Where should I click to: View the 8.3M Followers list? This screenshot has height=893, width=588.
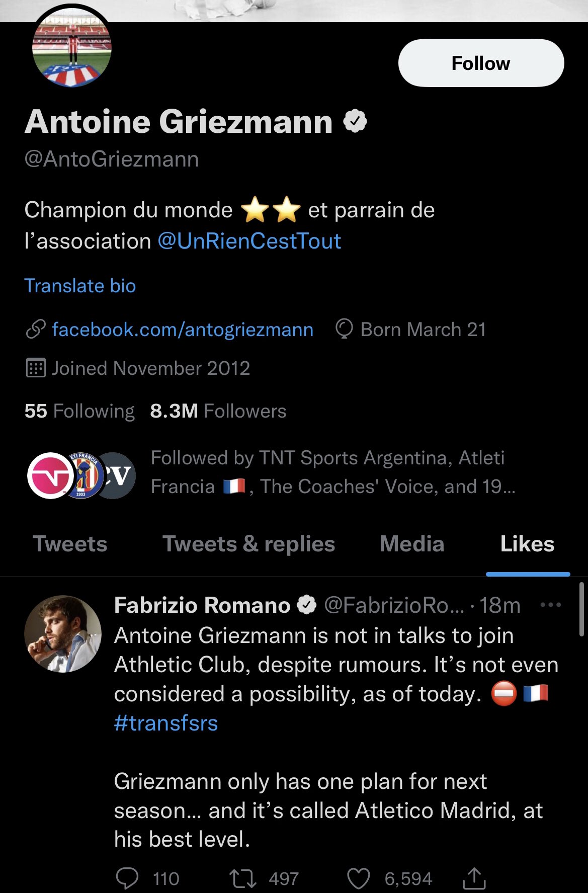click(x=218, y=411)
